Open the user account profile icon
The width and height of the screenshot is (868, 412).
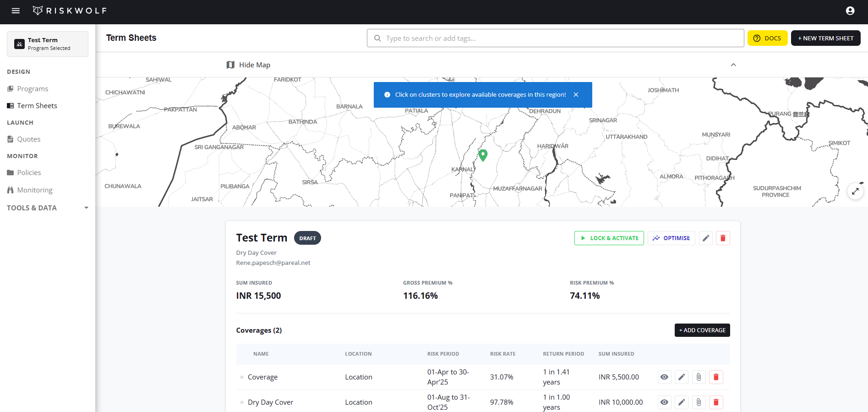click(x=850, y=11)
